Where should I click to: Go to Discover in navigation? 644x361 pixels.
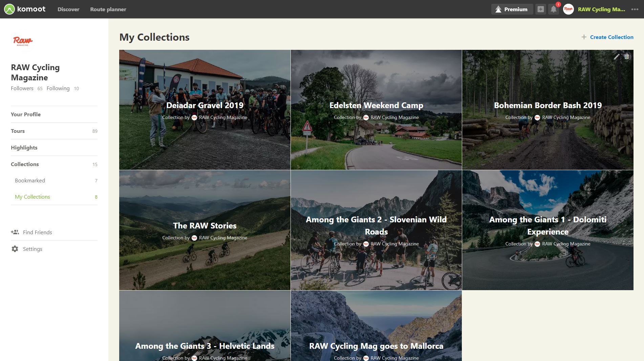click(68, 9)
